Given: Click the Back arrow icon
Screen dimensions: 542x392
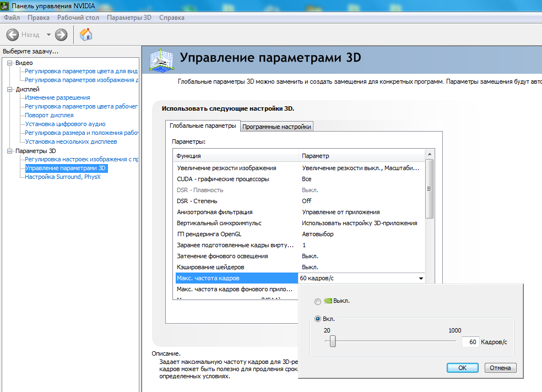Looking at the screenshot, I should (13, 35).
